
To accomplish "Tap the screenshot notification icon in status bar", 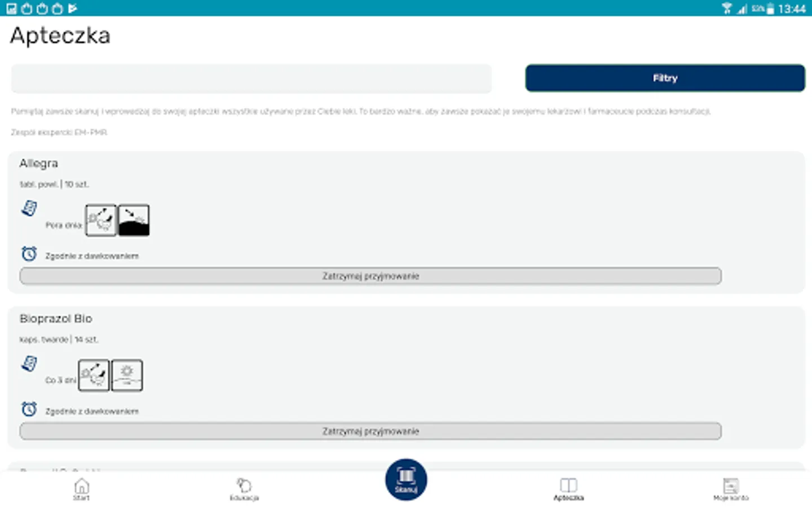I will (11, 8).
